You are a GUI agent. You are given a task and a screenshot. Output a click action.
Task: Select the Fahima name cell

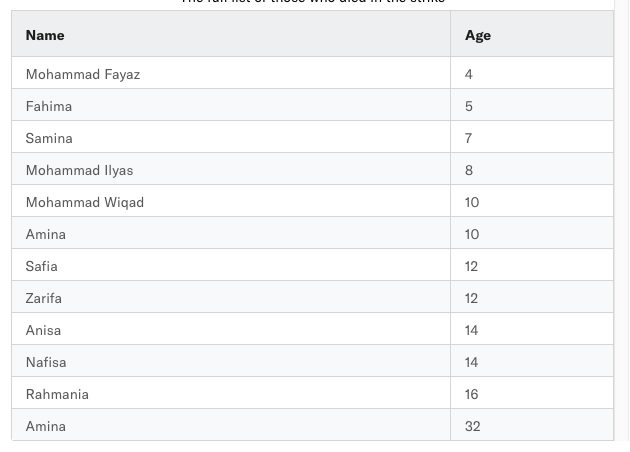click(x=231, y=105)
